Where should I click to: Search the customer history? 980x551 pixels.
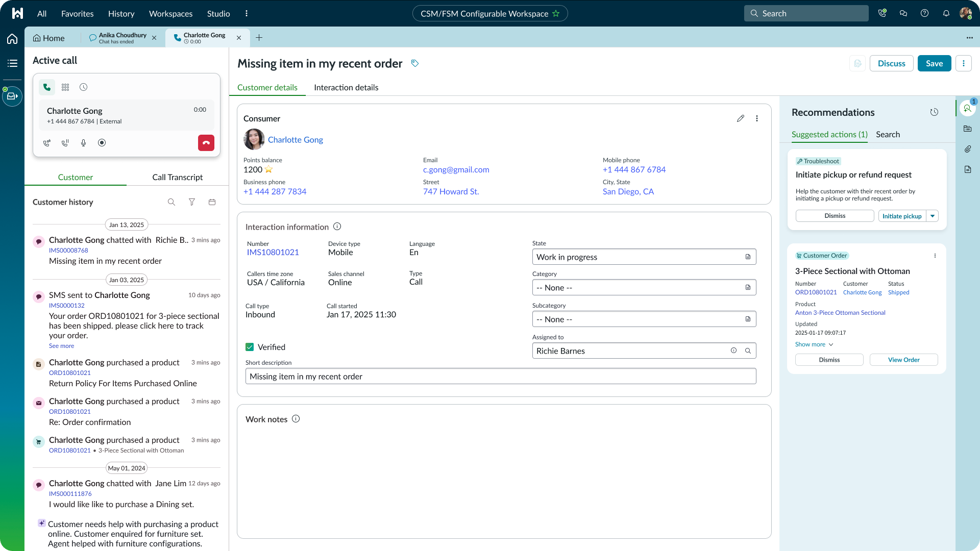coord(171,202)
